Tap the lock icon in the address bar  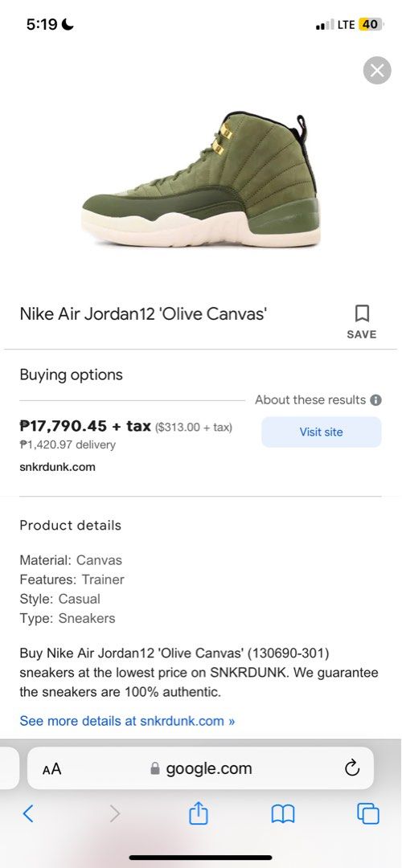coord(155,768)
